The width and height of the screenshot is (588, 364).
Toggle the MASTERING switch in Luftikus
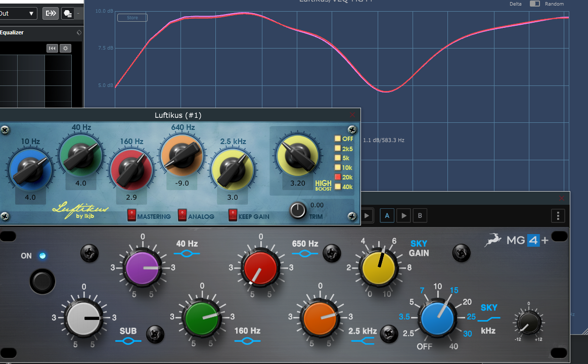point(131,215)
